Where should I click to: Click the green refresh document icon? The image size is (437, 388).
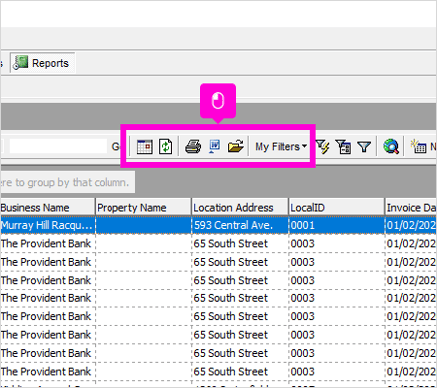tap(165, 147)
